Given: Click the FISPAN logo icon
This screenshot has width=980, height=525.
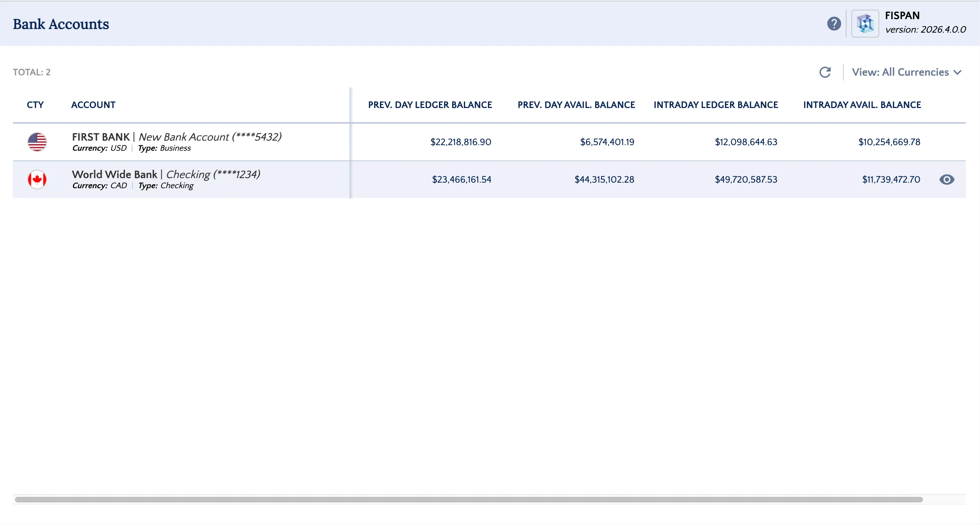Looking at the screenshot, I should 865,24.
